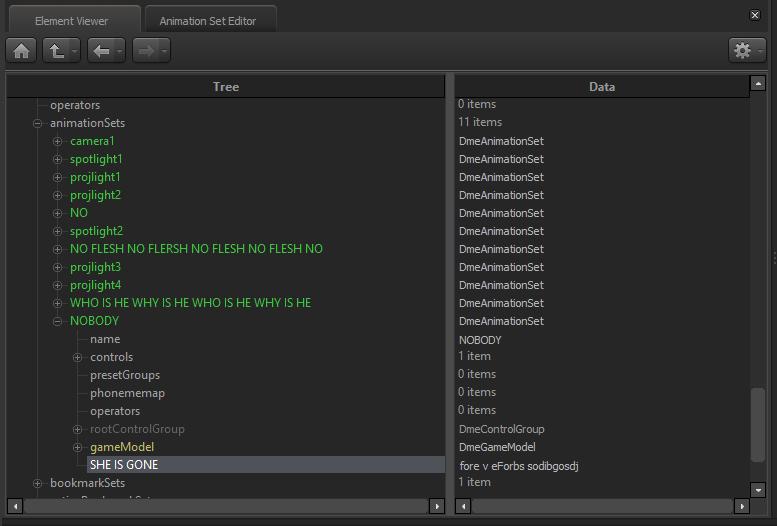Click the vertical scrollbar down arrow
The height and width of the screenshot is (526, 777).
pos(758,490)
